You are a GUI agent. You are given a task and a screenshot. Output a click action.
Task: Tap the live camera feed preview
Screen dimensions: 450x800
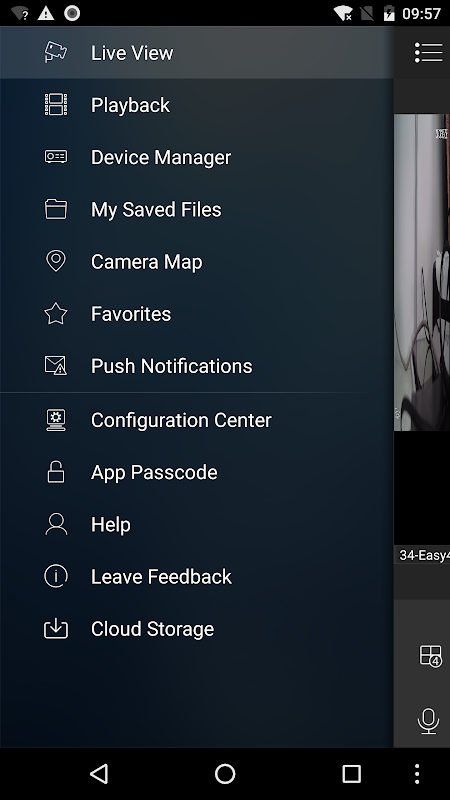[x=422, y=272]
